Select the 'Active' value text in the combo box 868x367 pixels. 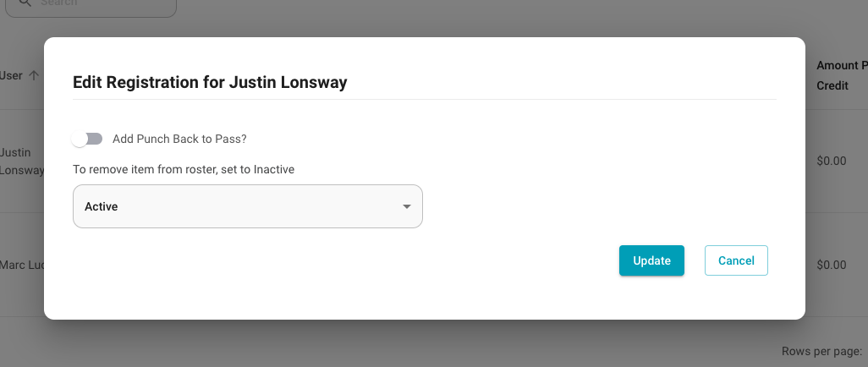tap(102, 206)
